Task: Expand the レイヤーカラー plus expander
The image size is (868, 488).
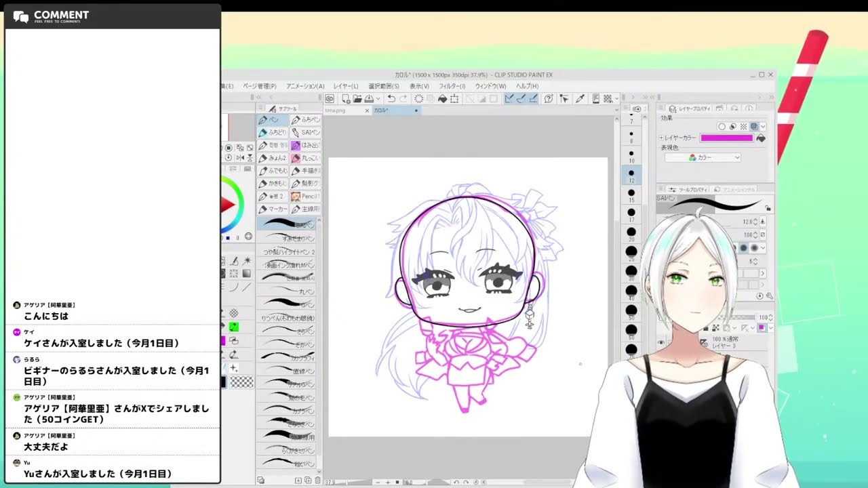Action: pos(661,138)
